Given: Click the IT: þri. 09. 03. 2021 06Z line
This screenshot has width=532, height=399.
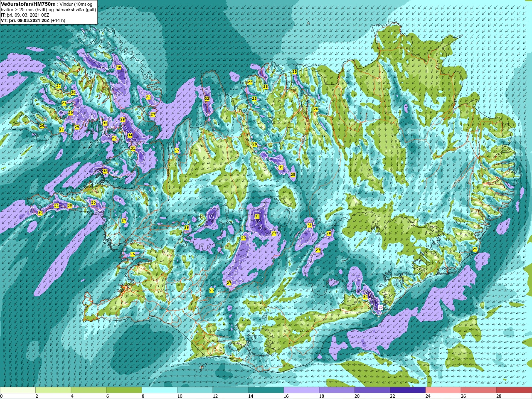Looking at the screenshot, I should click(x=25, y=15).
